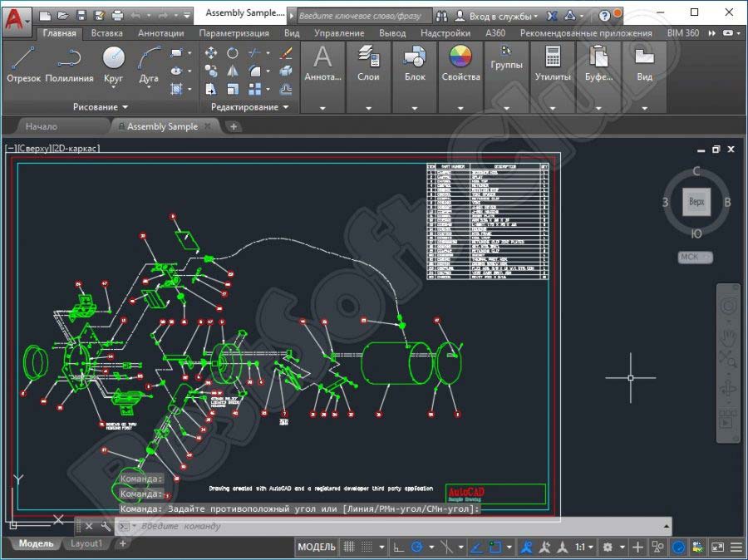Click the Erase tool icon
Image resolution: width=748 pixels, height=560 pixels.
[286, 52]
